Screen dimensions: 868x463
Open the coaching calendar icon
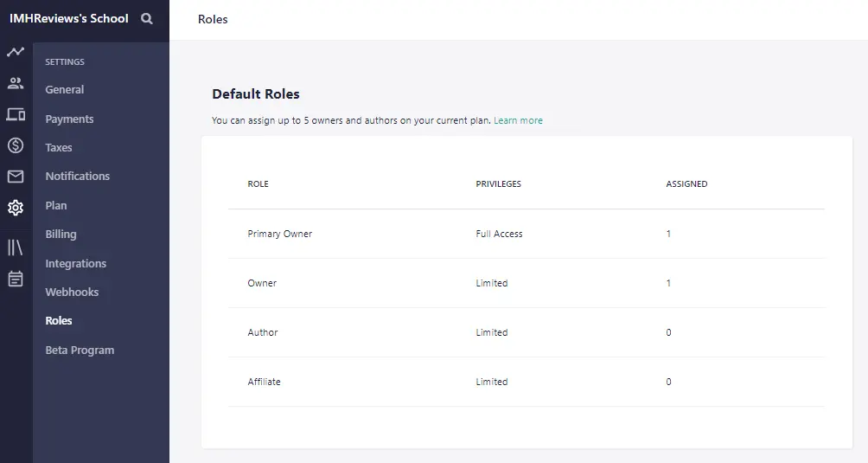pos(16,279)
